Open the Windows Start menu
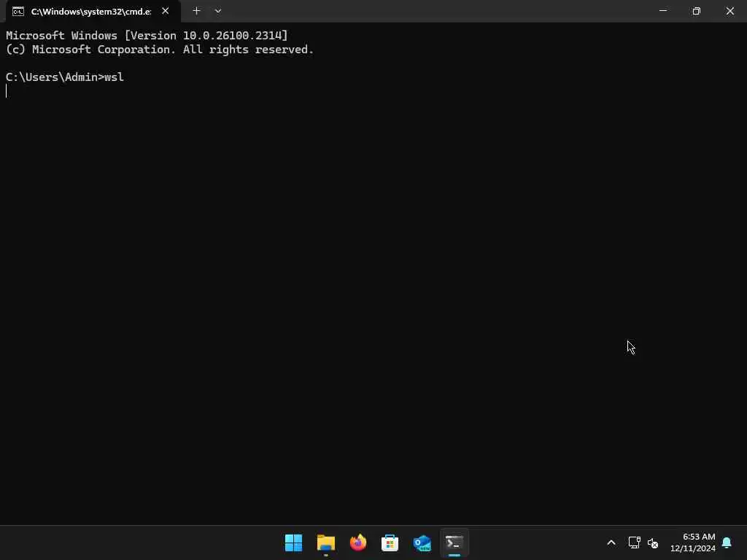The image size is (747, 560). point(293,542)
